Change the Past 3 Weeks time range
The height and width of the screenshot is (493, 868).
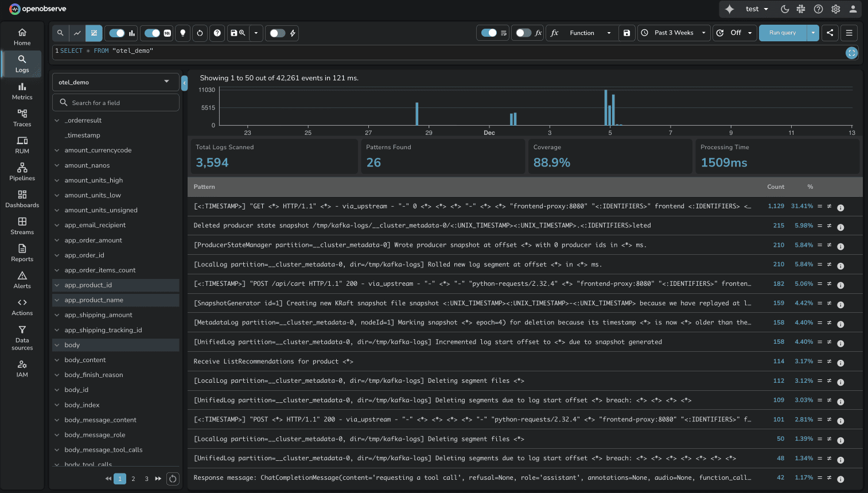(674, 33)
